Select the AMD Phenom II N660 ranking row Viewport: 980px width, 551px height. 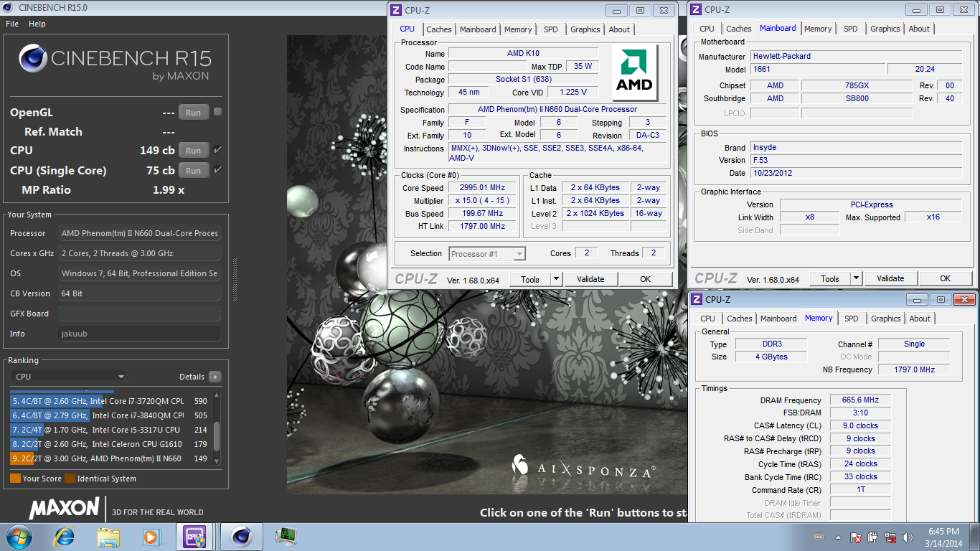pyautogui.click(x=110, y=458)
